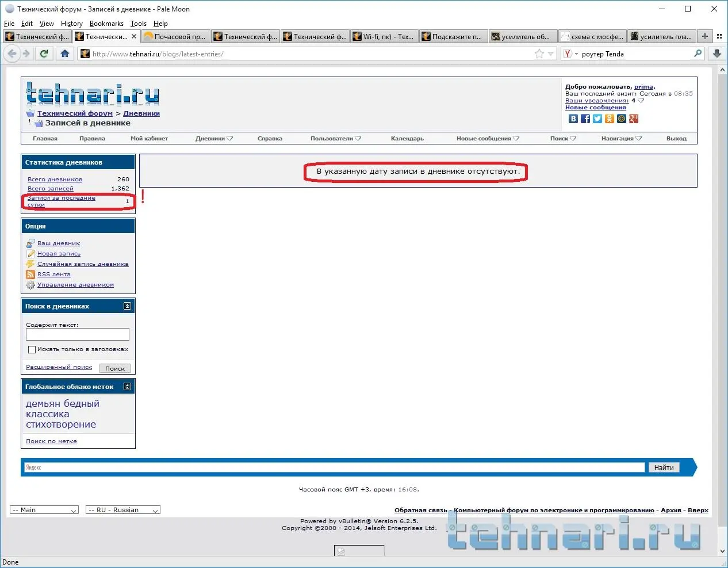Collapse the 'Поиск в дневниках' panel
The width and height of the screenshot is (728, 568).
coord(128,306)
